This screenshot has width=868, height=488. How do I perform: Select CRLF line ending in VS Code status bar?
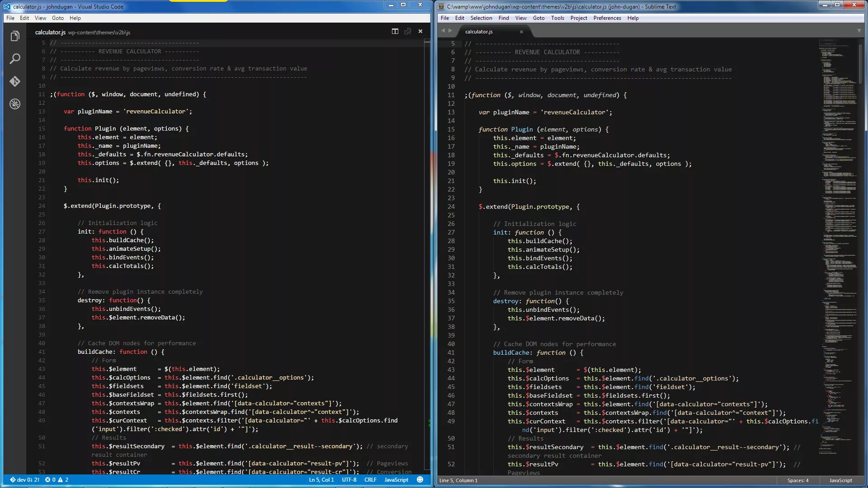click(x=370, y=479)
